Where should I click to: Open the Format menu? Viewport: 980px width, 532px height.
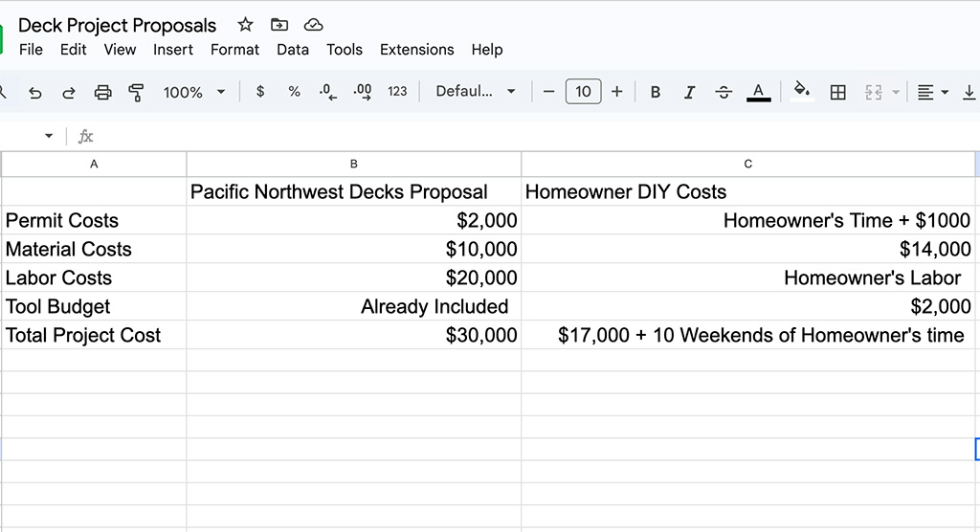(234, 50)
